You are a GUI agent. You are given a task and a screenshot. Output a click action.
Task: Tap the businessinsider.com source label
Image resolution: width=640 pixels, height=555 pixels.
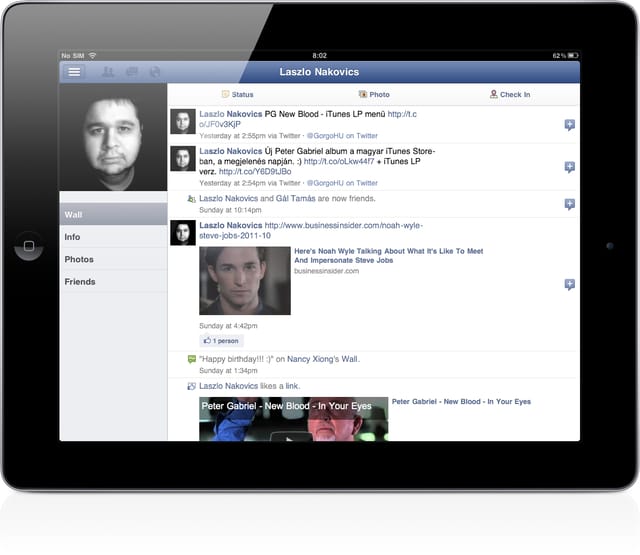coord(327,271)
